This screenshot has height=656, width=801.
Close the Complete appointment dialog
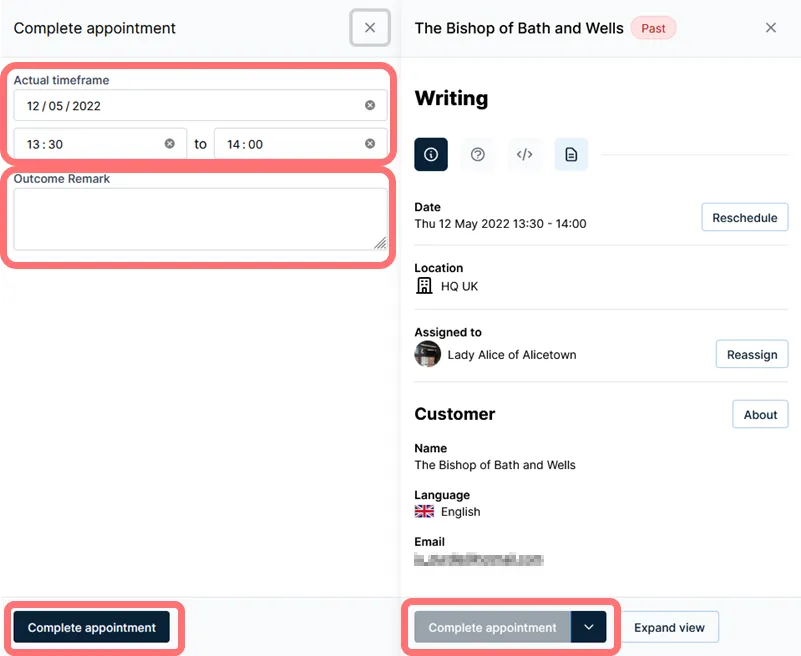[370, 28]
